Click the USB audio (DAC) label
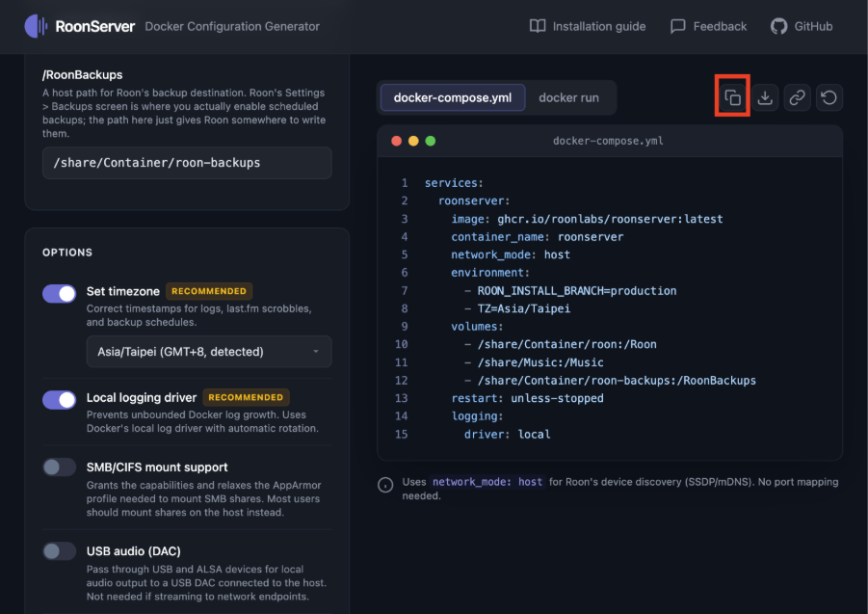The width and height of the screenshot is (868, 614). pos(133,551)
